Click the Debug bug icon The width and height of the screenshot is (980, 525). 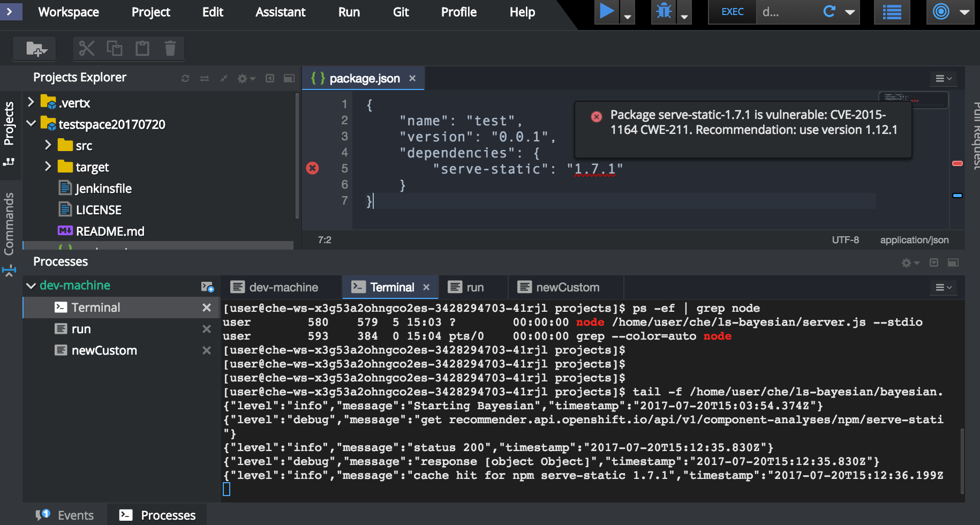[x=664, y=11]
